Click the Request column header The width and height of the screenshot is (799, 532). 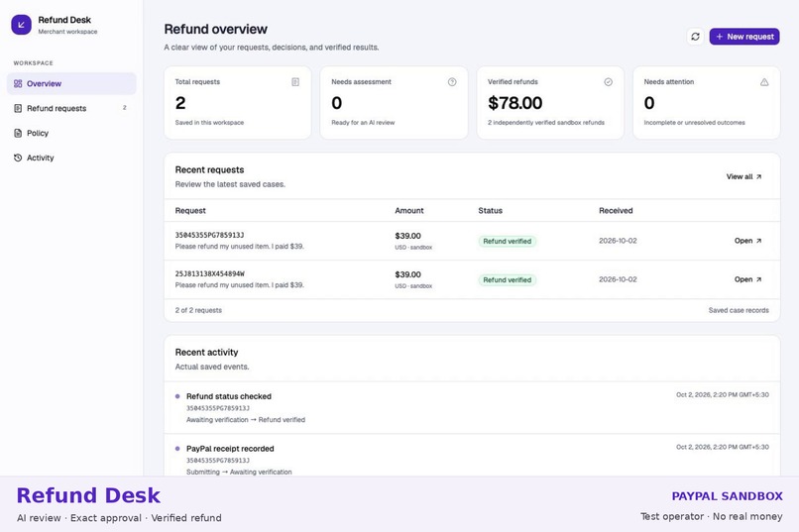click(190, 211)
